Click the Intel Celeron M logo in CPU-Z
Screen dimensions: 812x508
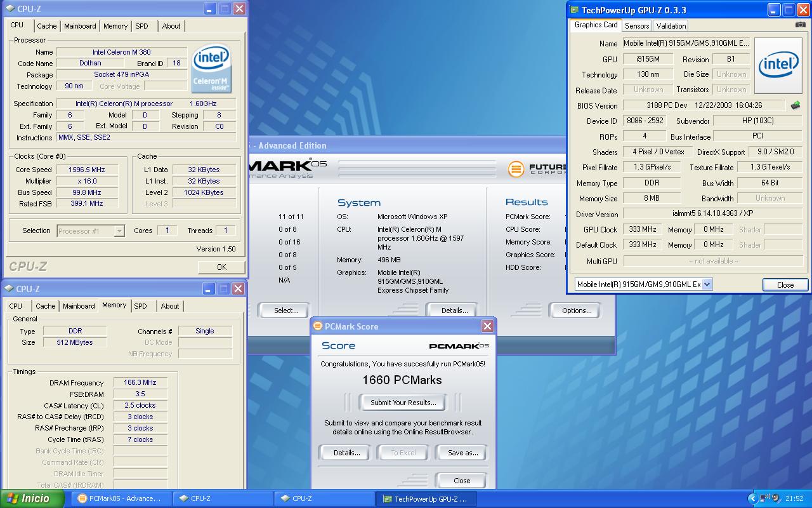pos(212,68)
